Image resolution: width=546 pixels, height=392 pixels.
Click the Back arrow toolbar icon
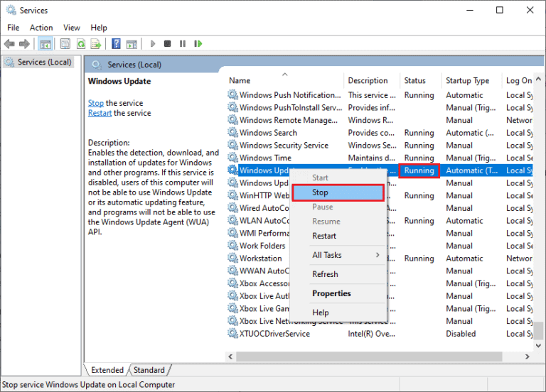tap(9, 44)
